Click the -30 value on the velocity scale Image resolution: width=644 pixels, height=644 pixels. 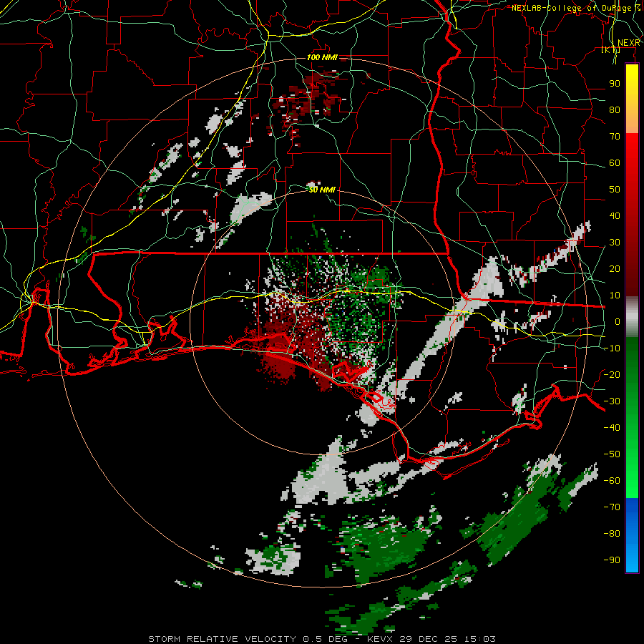point(612,401)
